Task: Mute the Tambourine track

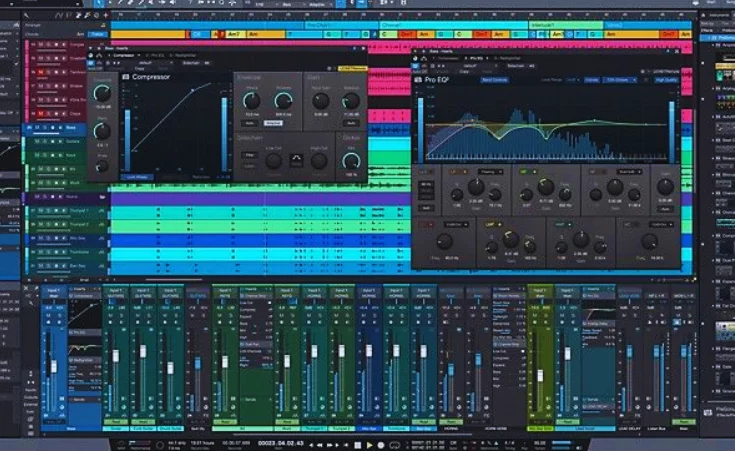Action: pyautogui.click(x=41, y=72)
